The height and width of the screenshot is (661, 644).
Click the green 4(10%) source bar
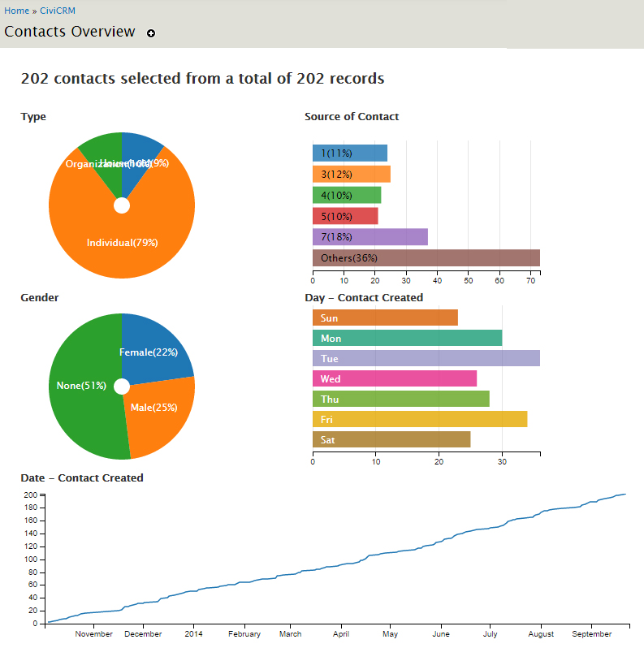(347, 195)
